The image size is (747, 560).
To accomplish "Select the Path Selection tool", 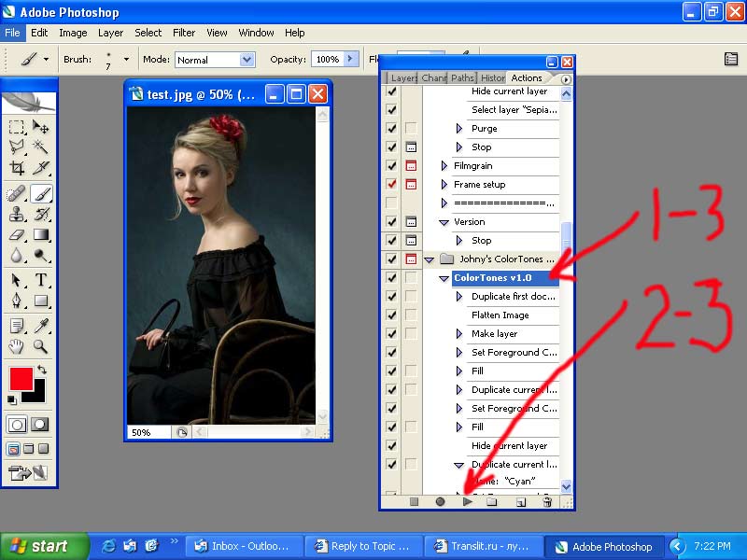I will (16, 280).
